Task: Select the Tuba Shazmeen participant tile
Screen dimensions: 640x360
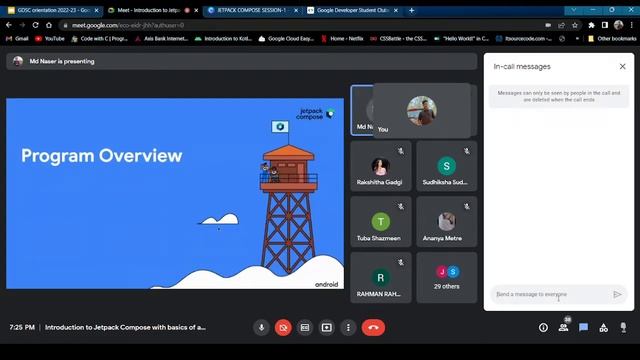Action: click(380, 222)
